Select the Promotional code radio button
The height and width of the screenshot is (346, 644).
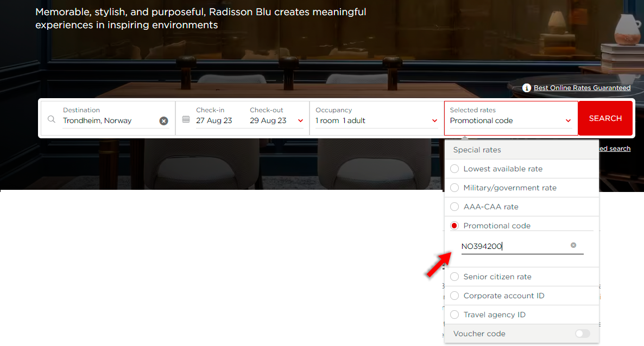click(x=454, y=226)
